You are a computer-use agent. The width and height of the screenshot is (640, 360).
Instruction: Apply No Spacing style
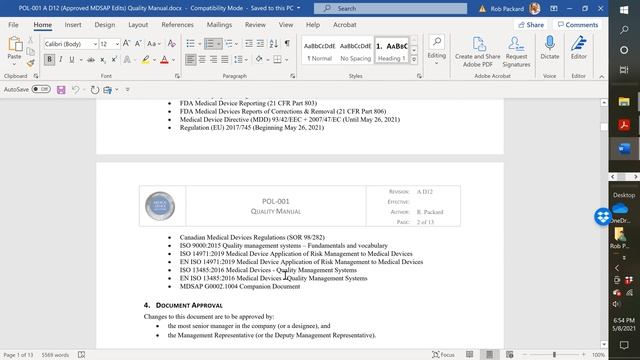(356, 51)
